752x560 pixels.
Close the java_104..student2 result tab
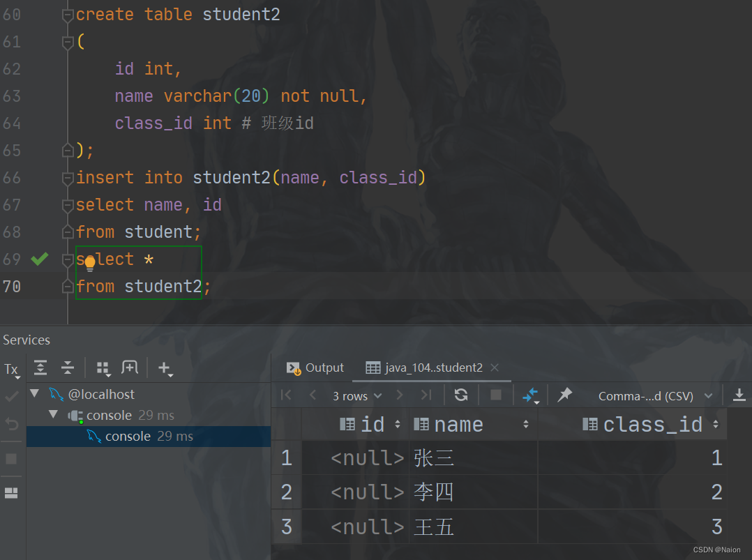[495, 368]
